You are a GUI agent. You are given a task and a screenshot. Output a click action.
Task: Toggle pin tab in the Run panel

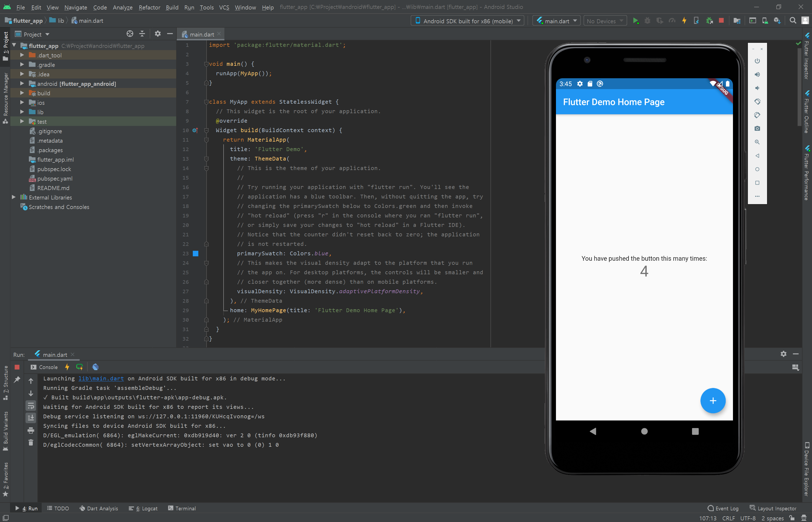(17, 380)
